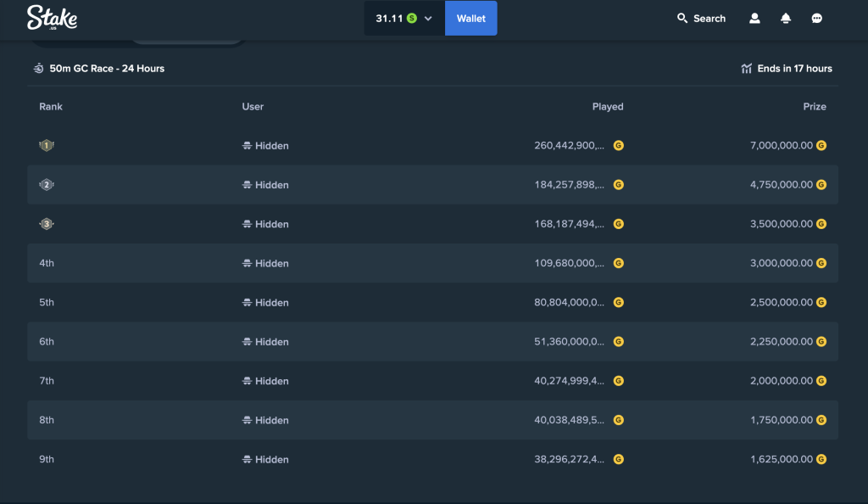Image resolution: width=868 pixels, height=504 pixels.
Task: Click the incognito icon in 9th row
Action: point(247,460)
